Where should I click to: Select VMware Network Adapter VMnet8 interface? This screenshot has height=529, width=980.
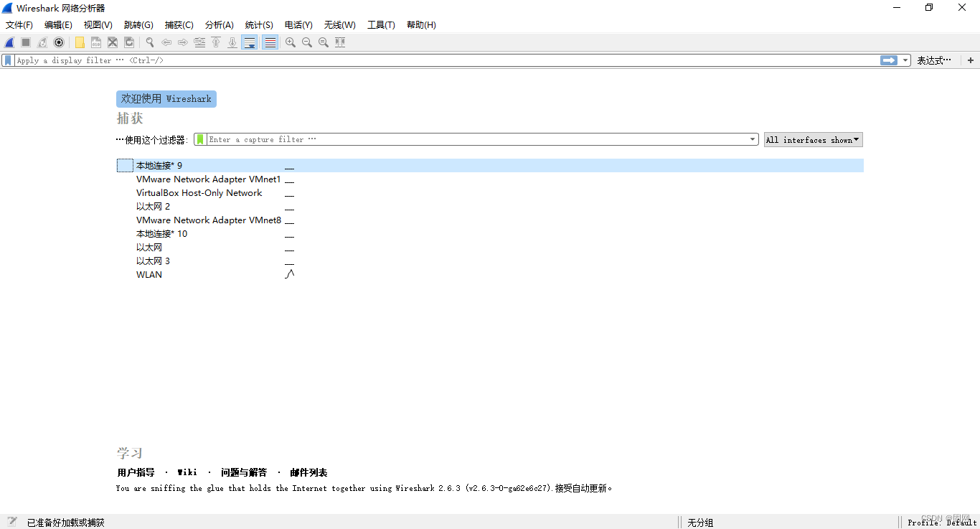point(209,220)
